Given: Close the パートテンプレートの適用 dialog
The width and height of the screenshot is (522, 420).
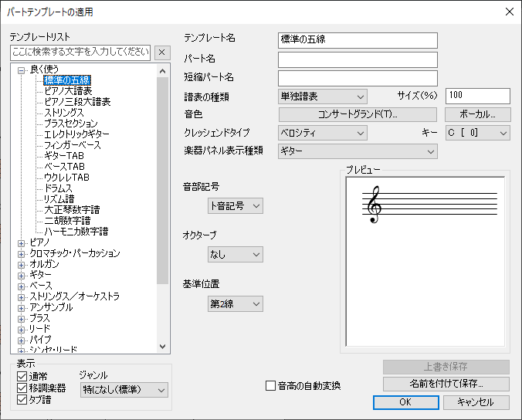Looking at the screenshot, I should tap(510, 12).
